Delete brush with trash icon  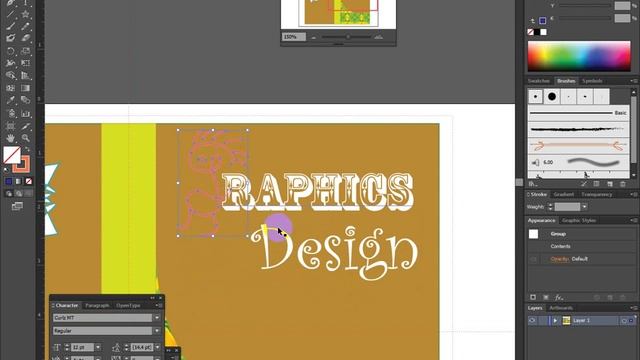coord(623,184)
